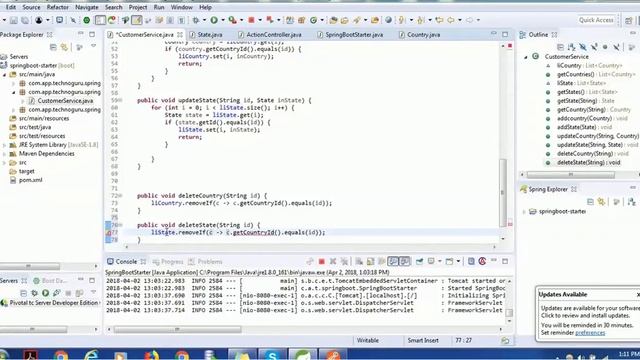Viewport: 640px width, 360px height.
Task: Click the Internet Explorer icon in taskbar
Action: coord(91,354)
